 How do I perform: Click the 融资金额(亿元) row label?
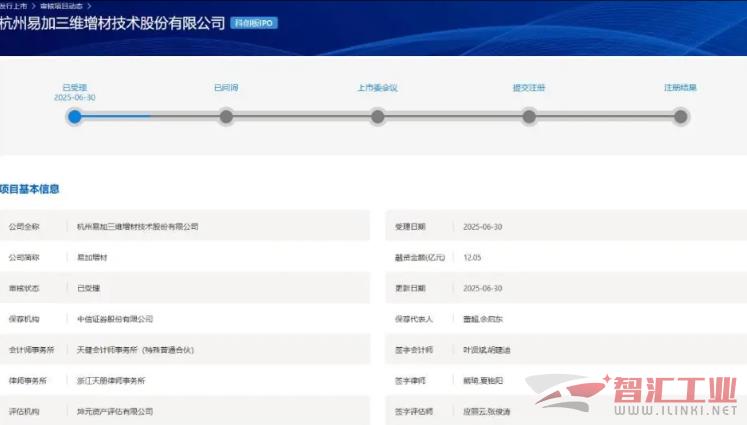tap(420, 257)
